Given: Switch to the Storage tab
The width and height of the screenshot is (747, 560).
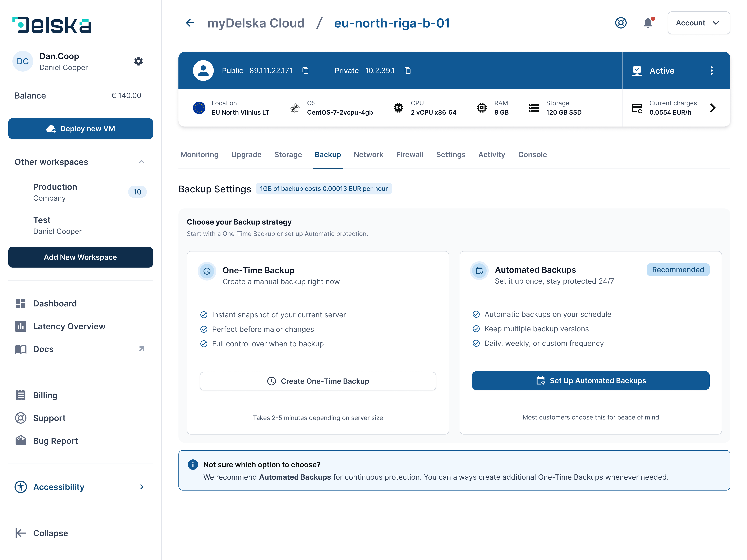Looking at the screenshot, I should tap(288, 155).
